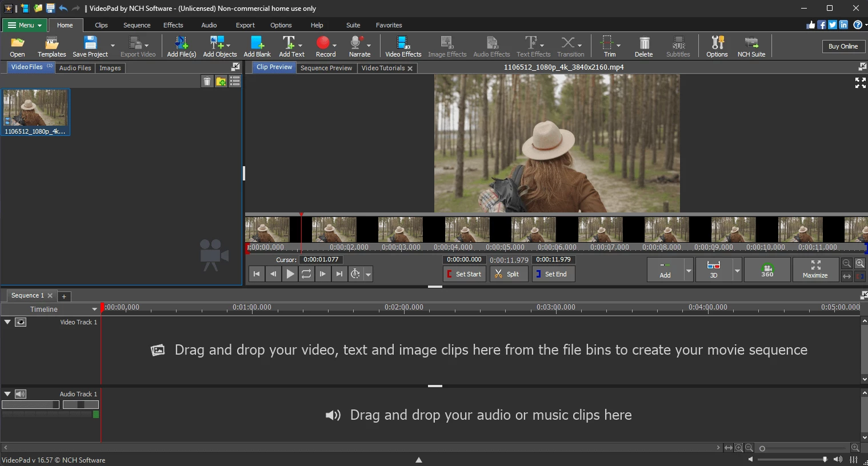Zoom in the clip preview timeline
The width and height of the screenshot is (868, 466).
pyautogui.click(x=859, y=263)
